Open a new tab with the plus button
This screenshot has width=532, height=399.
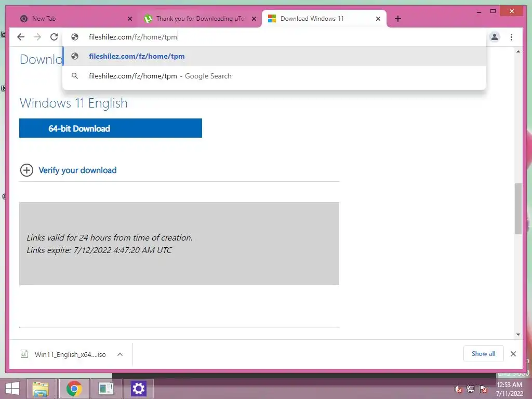click(x=398, y=19)
